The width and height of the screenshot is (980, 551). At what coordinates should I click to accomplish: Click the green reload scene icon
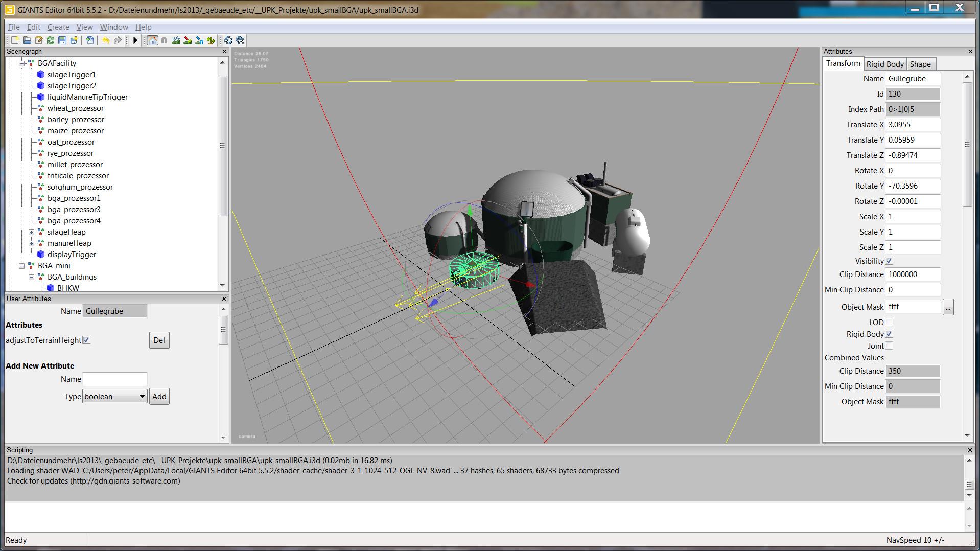pyautogui.click(x=51, y=40)
